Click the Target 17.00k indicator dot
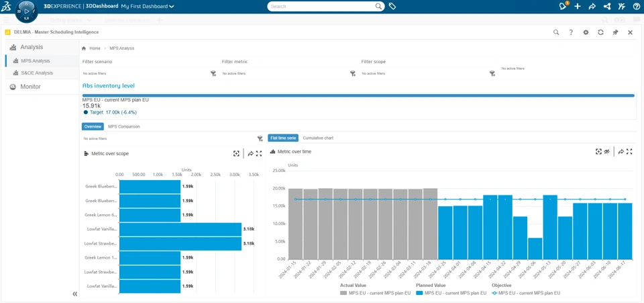 click(x=85, y=112)
